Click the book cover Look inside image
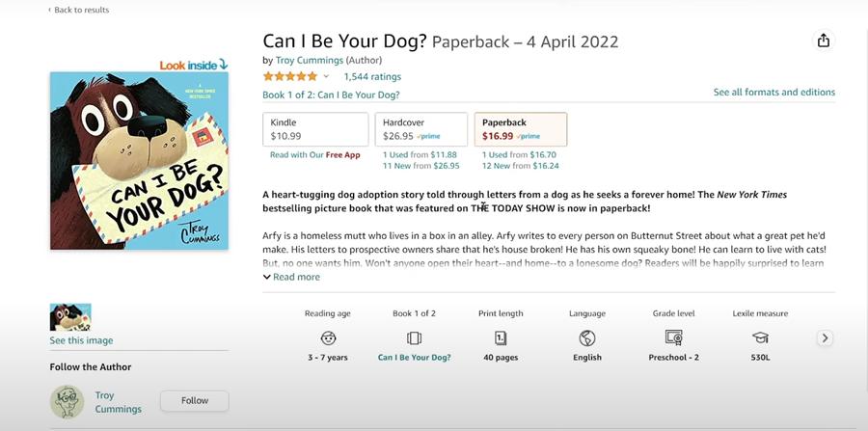The image size is (868, 431). 139,159
